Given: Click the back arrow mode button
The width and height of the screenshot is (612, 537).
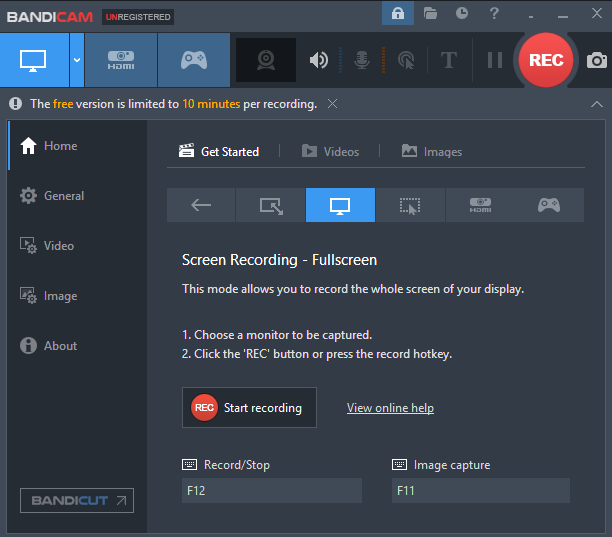Looking at the screenshot, I should [201, 205].
